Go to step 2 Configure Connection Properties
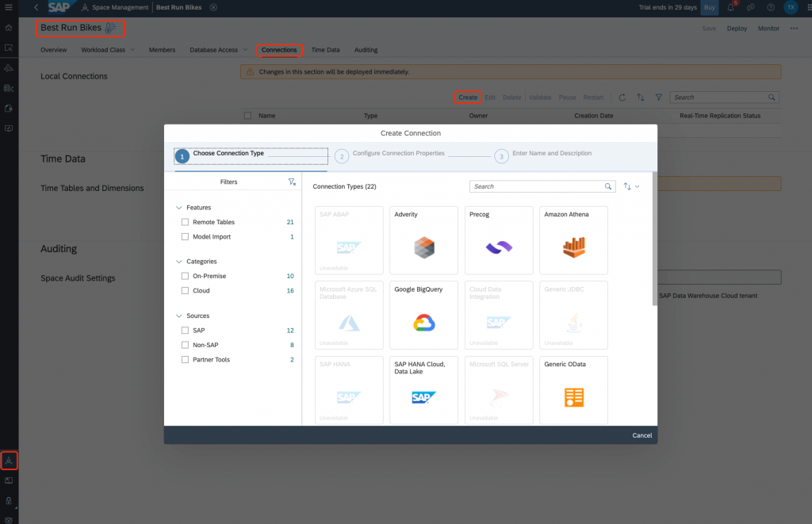The image size is (812, 524). coord(390,155)
